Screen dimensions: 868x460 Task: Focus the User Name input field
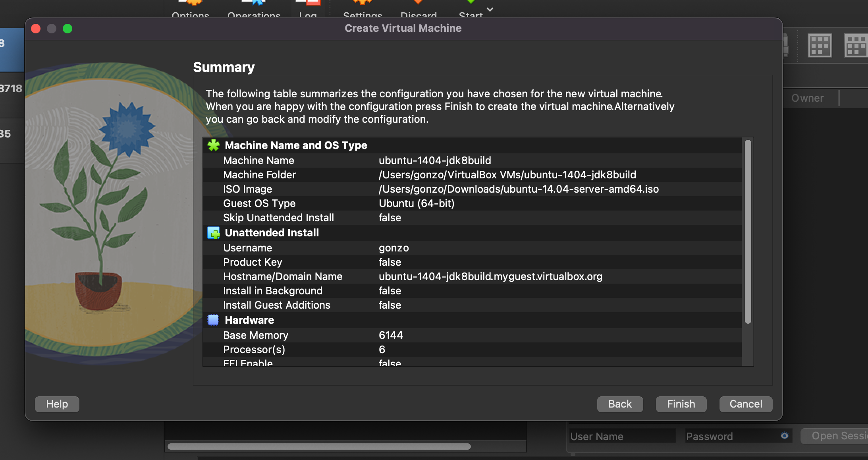pyautogui.click(x=622, y=436)
